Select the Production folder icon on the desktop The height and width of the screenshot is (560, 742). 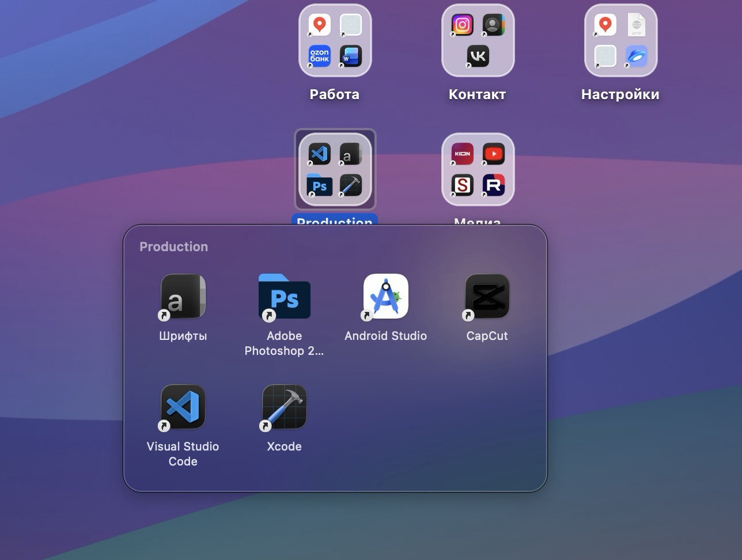[335, 169]
